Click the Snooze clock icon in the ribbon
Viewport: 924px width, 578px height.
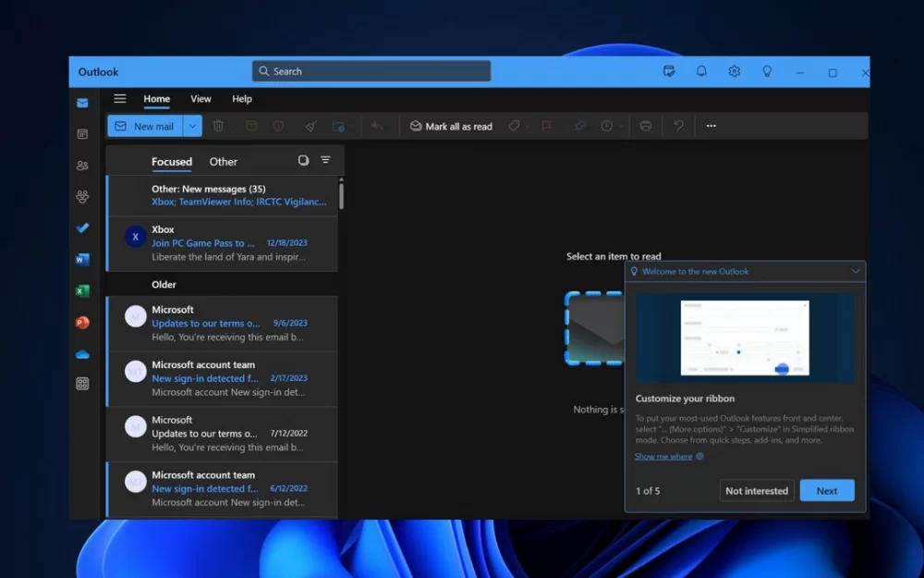606,126
